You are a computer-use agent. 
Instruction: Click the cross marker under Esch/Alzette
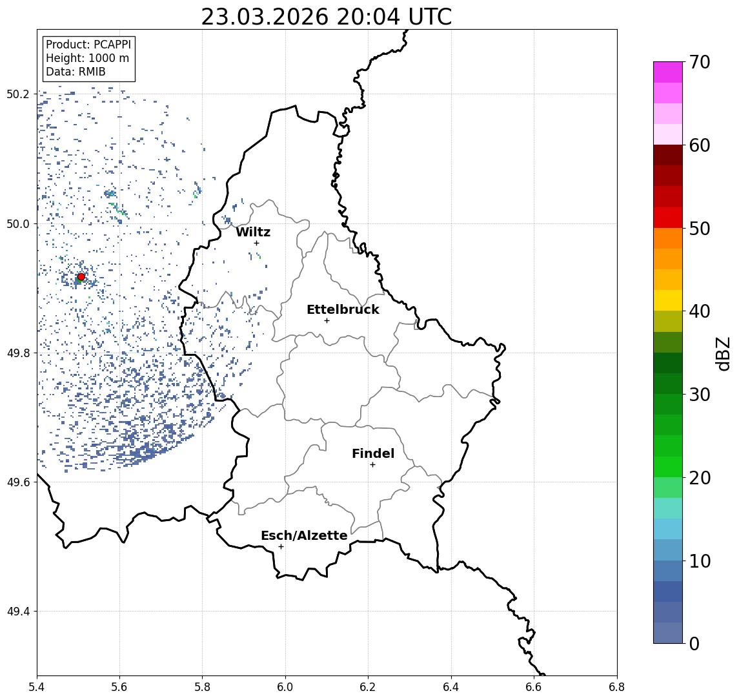(x=281, y=547)
